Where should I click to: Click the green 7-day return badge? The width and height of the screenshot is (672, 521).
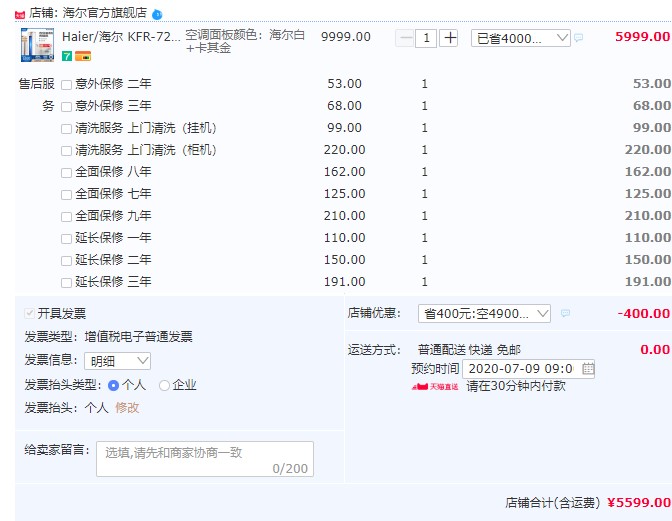click(x=67, y=56)
